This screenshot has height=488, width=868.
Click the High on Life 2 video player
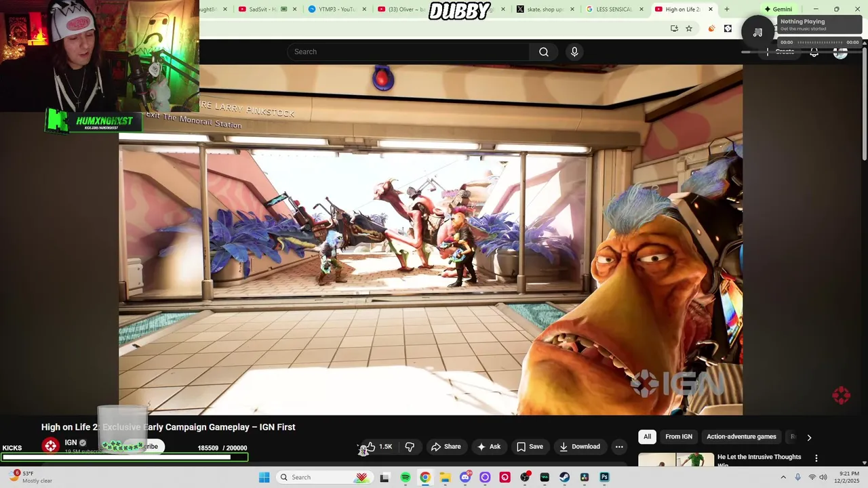pyautogui.click(x=431, y=239)
